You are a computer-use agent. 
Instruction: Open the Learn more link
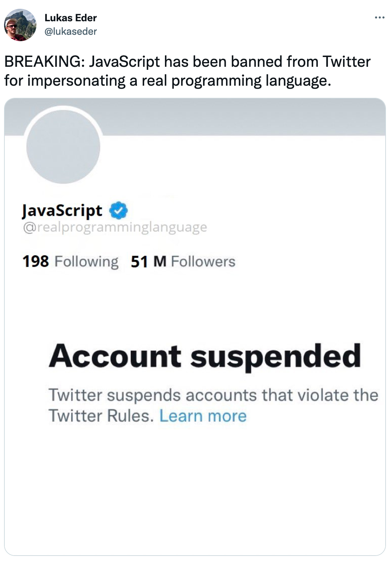tap(203, 416)
